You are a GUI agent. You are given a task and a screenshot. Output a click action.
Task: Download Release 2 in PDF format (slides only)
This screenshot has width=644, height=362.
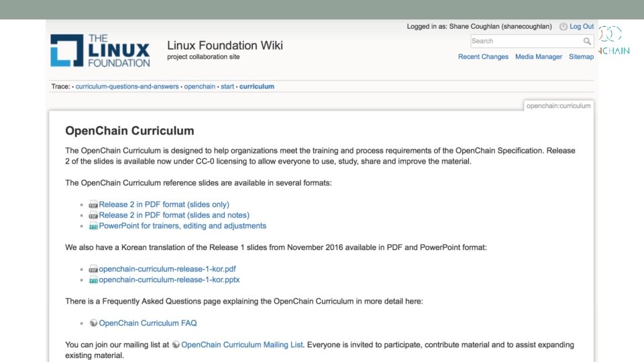tap(164, 204)
